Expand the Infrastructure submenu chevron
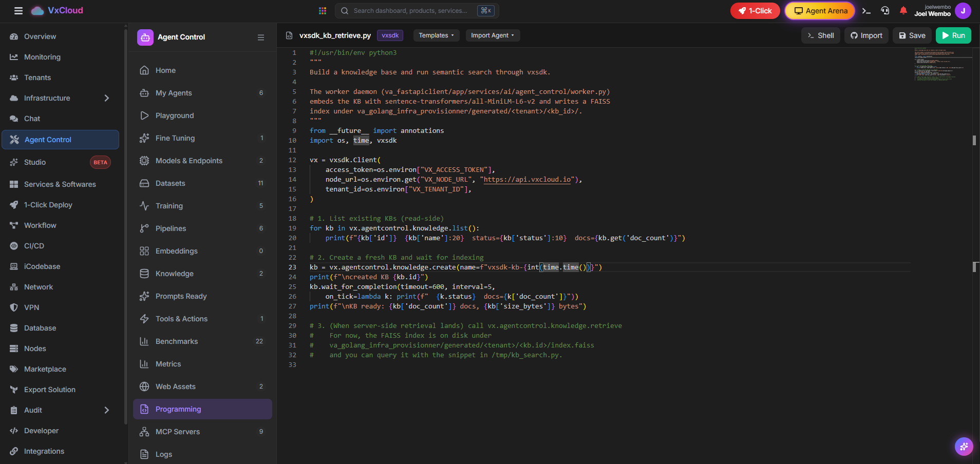This screenshot has height=464, width=980. click(x=106, y=98)
